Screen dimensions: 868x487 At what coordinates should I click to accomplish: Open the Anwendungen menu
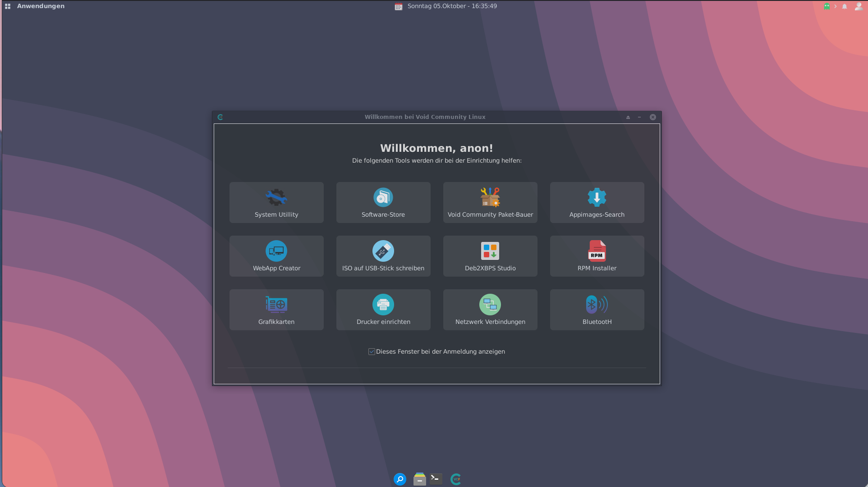tap(35, 6)
